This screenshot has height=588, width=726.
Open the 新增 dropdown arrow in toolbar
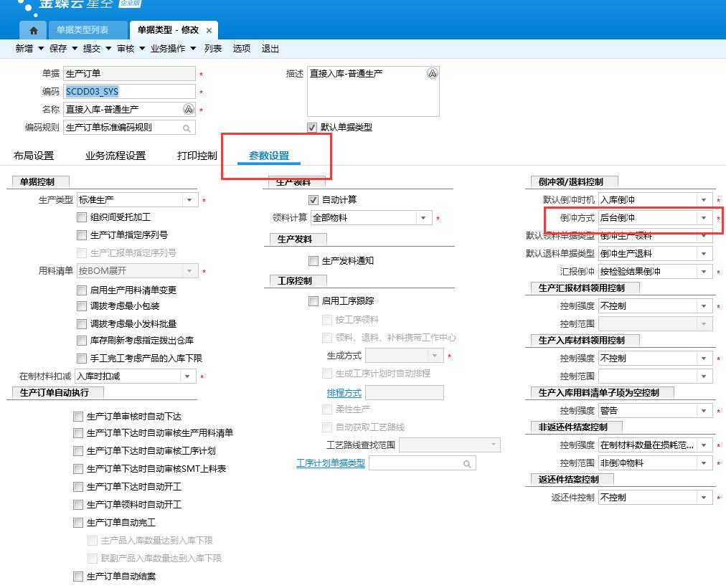tap(41, 49)
